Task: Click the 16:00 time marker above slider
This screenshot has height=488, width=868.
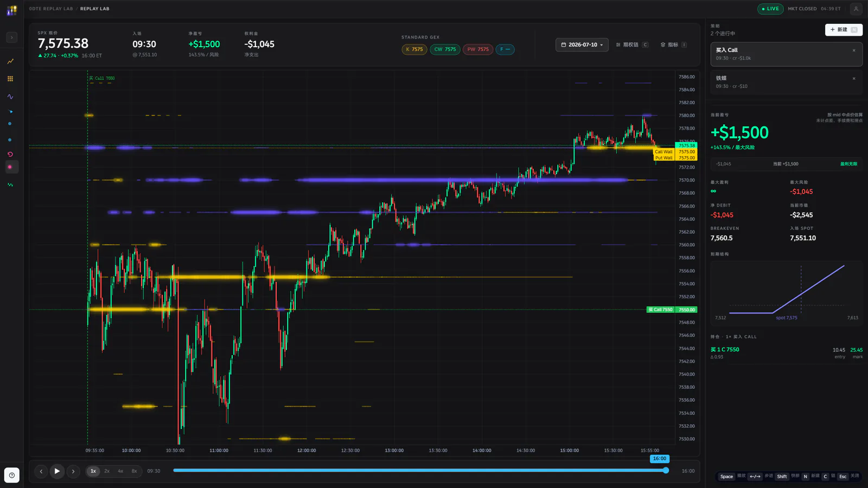Action: point(660,459)
